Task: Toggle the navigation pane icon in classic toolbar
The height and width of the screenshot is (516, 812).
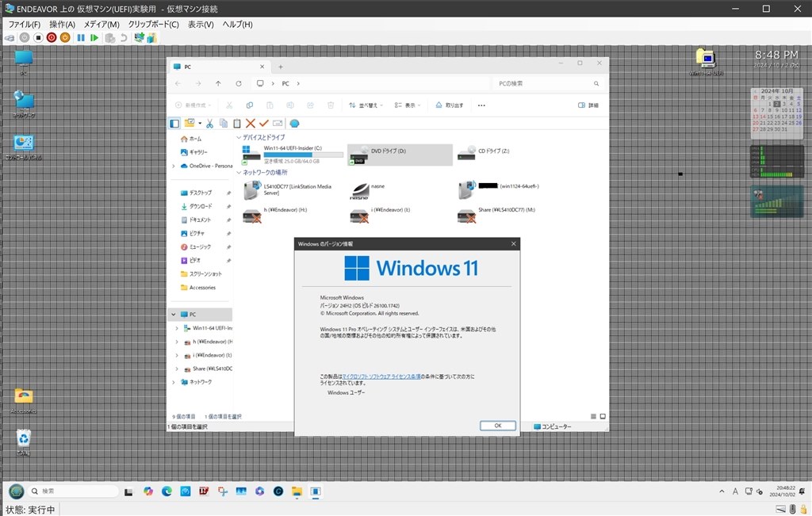Action: point(174,123)
